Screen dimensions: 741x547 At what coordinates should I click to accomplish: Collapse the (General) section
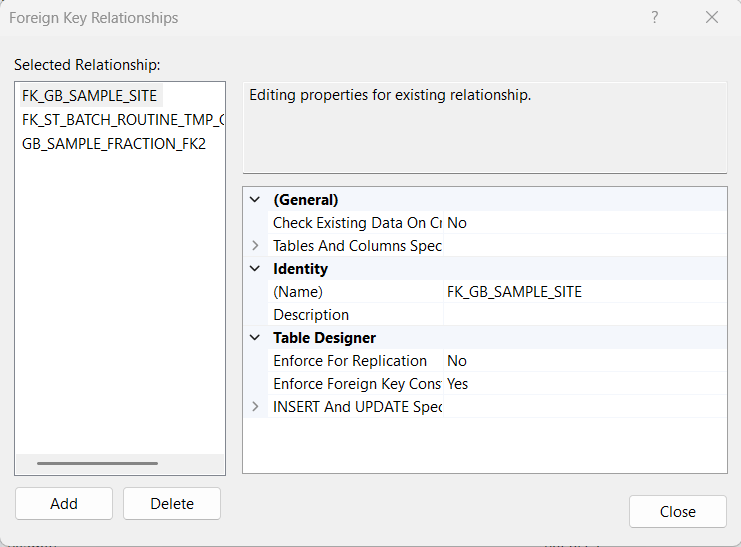tap(255, 200)
